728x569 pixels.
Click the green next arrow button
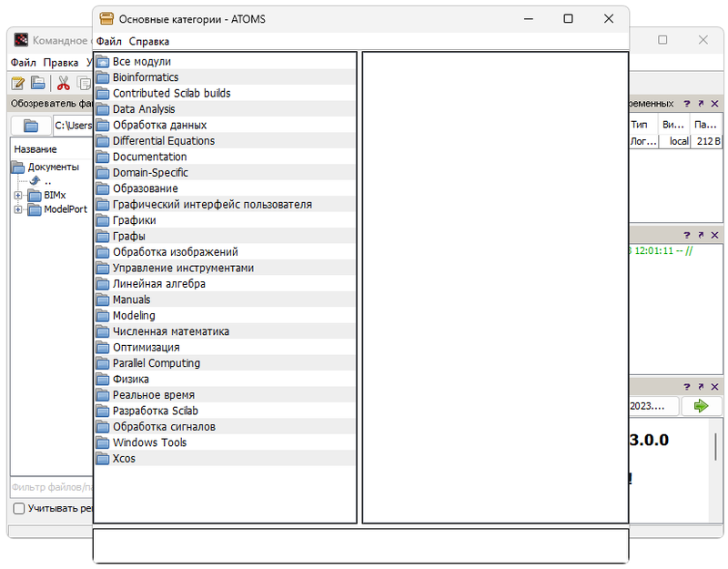point(702,406)
